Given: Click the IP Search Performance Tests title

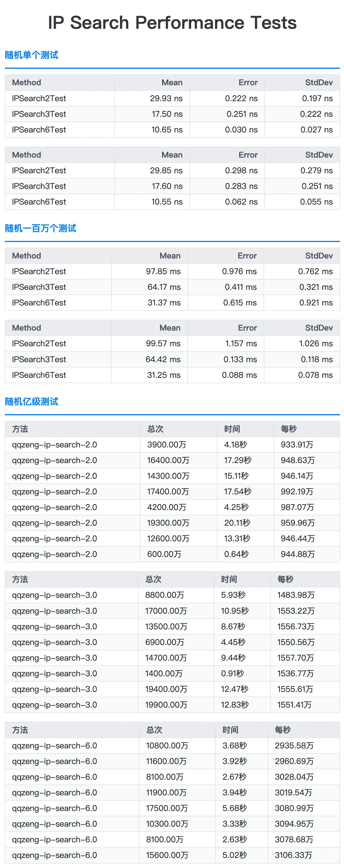Looking at the screenshot, I should pyautogui.click(x=172, y=23).
